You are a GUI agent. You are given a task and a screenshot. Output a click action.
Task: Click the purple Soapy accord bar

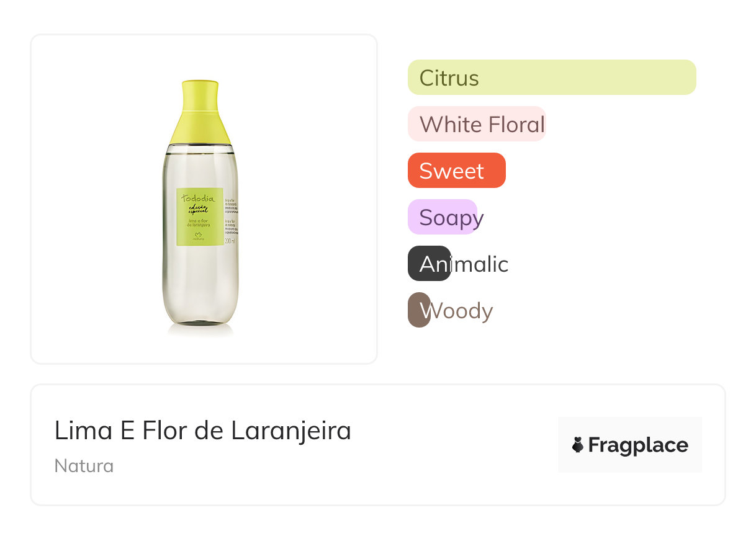pyautogui.click(x=442, y=217)
